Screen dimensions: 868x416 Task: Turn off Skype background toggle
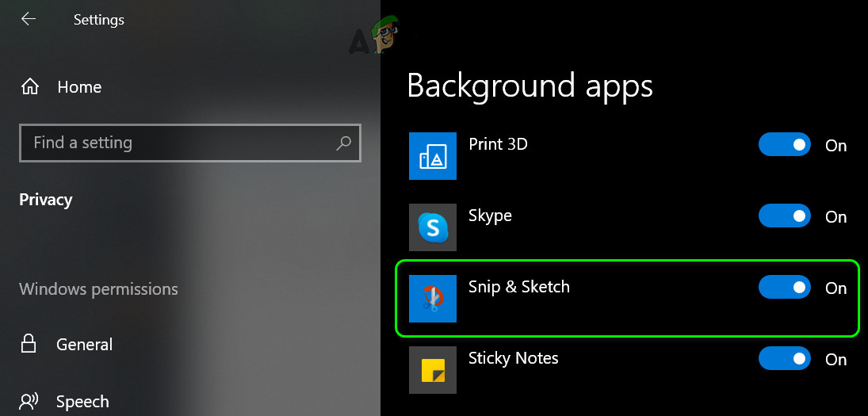tap(785, 216)
